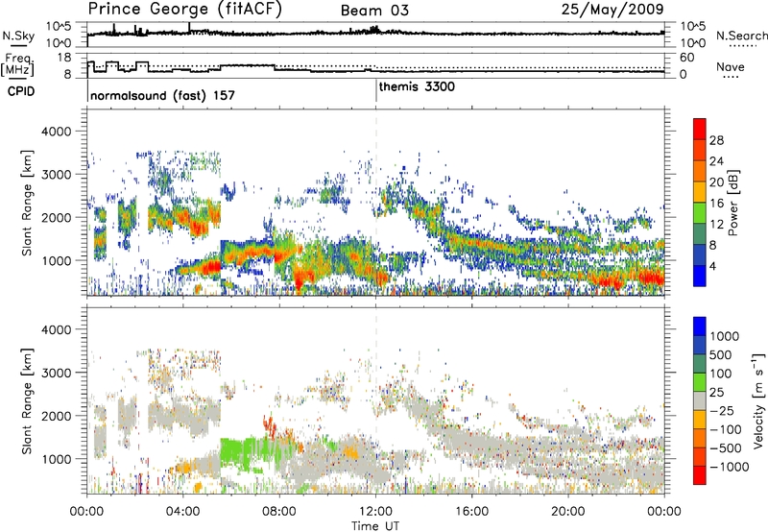Click the '08:00' time tick label

click(x=279, y=512)
